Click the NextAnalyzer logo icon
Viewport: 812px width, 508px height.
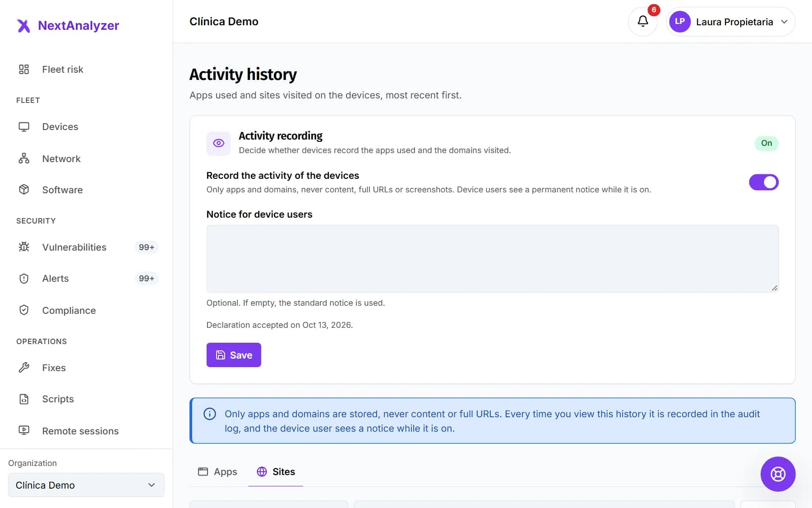click(x=23, y=26)
